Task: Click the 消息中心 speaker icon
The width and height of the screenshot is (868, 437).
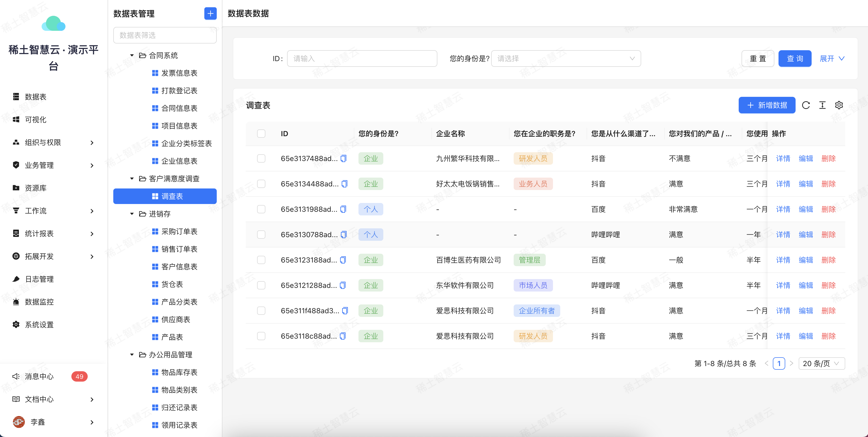Action: 16,376
